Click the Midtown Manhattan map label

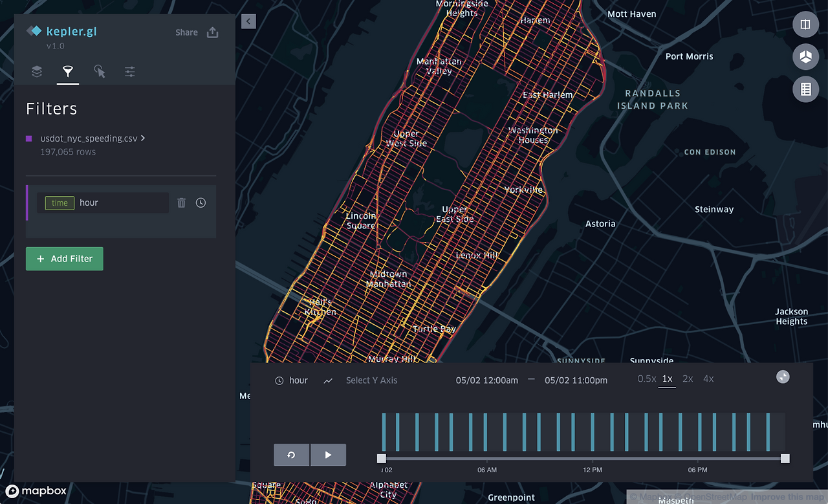tap(389, 279)
